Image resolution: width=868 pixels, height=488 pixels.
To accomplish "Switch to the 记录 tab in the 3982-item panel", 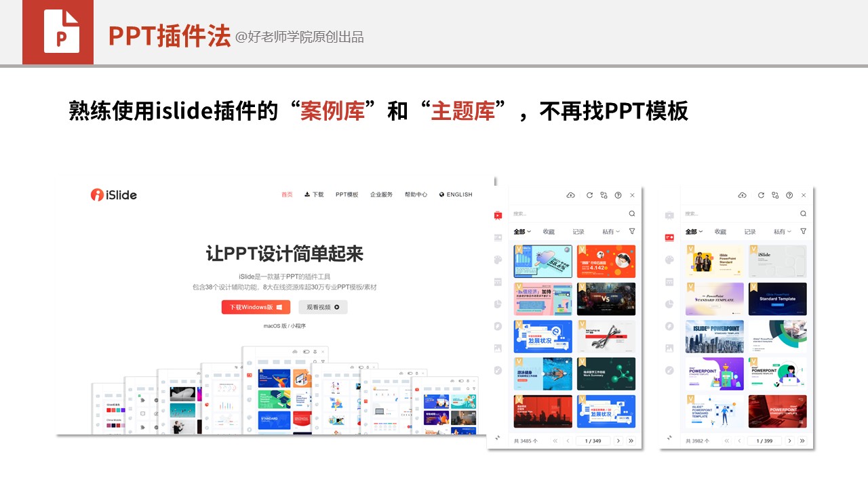I will click(x=750, y=232).
